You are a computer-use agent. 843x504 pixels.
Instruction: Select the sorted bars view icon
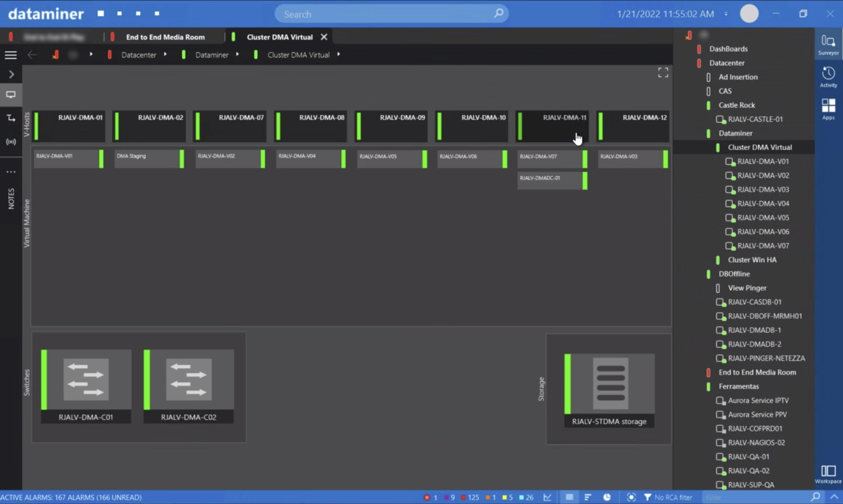tap(588, 497)
